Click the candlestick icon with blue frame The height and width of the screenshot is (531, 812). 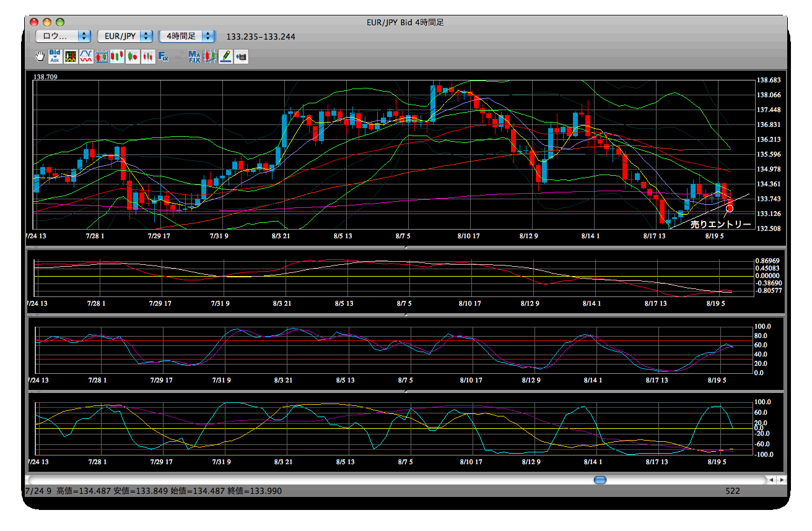pyautogui.click(x=102, y=56)
